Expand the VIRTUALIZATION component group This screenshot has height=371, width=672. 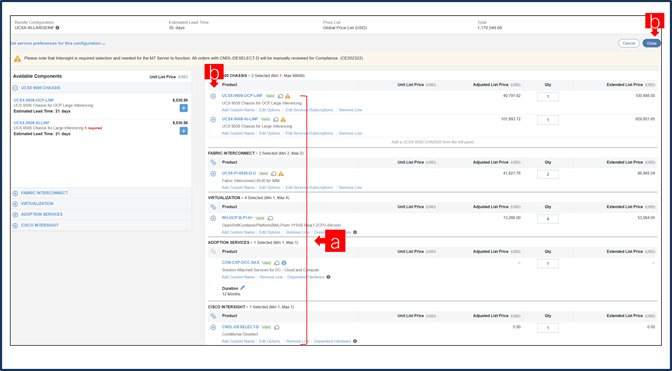tap(15, 204)
